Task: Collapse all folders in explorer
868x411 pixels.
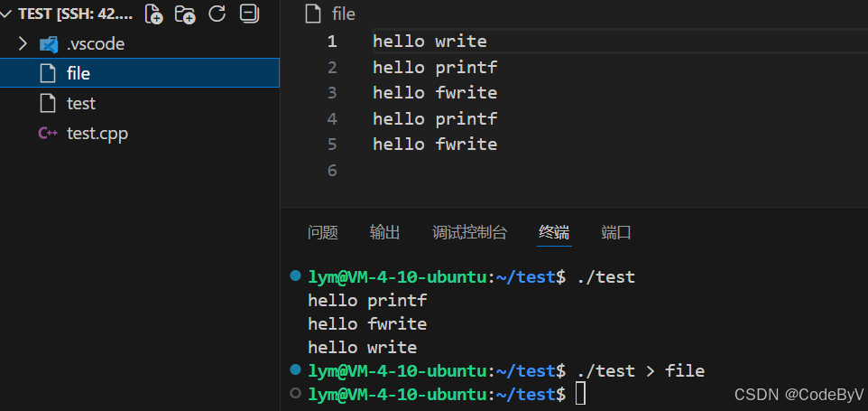Action: point(250,14)
